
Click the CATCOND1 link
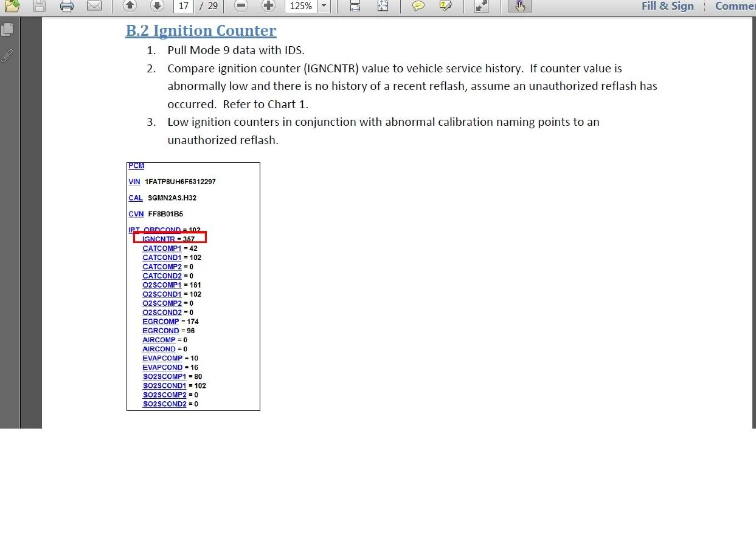pos(162,258)
